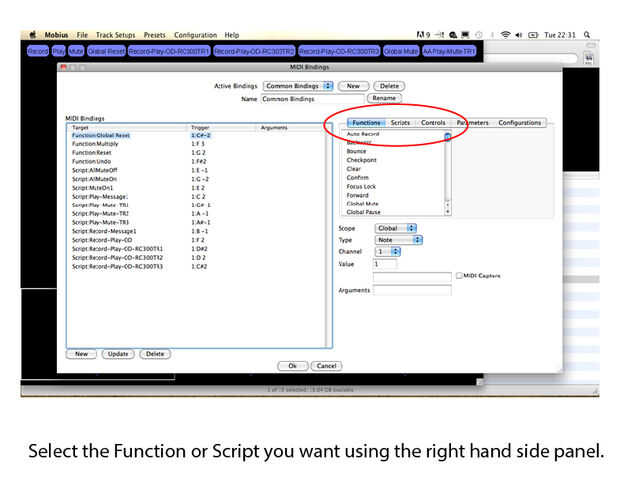Click the Name field containing Common Bindings
The width and height of the screenshot is (620, 504).
click(312, 99)
